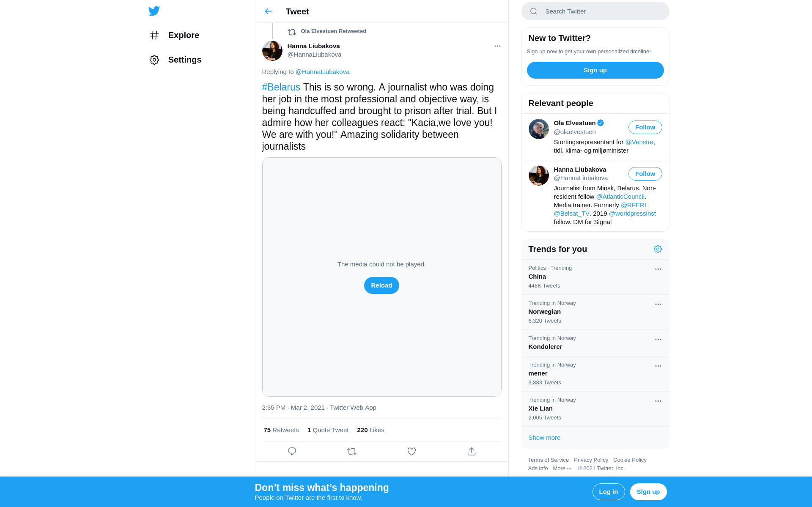Retweet using the retweet icon below tweet
The width and height of the screenshot is (812, 507).
click(352, 452)
